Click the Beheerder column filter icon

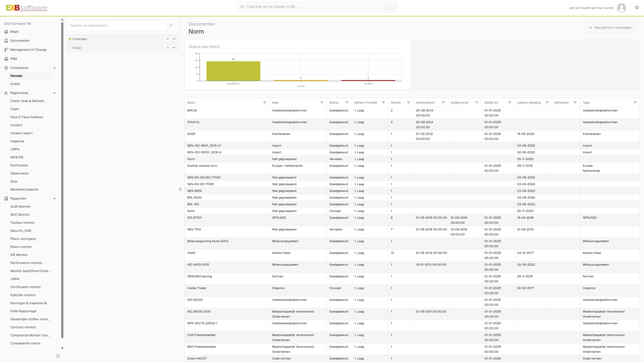575,103
